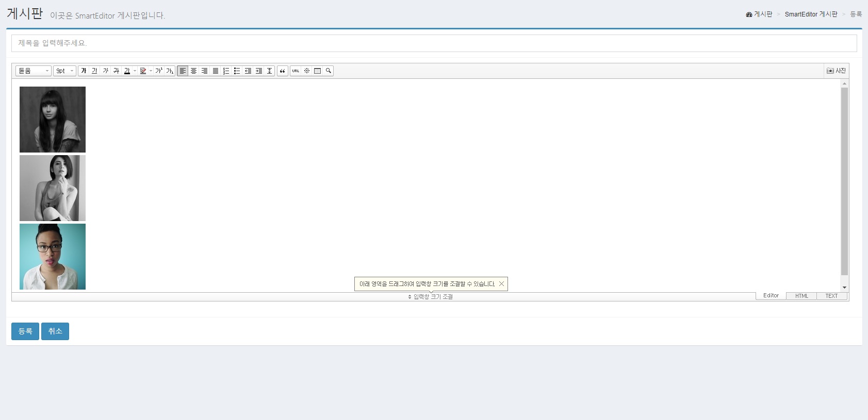Viewport: 868px width, 420px height.
Task: Apply the font color button
Action: click(x=127, y=71)
